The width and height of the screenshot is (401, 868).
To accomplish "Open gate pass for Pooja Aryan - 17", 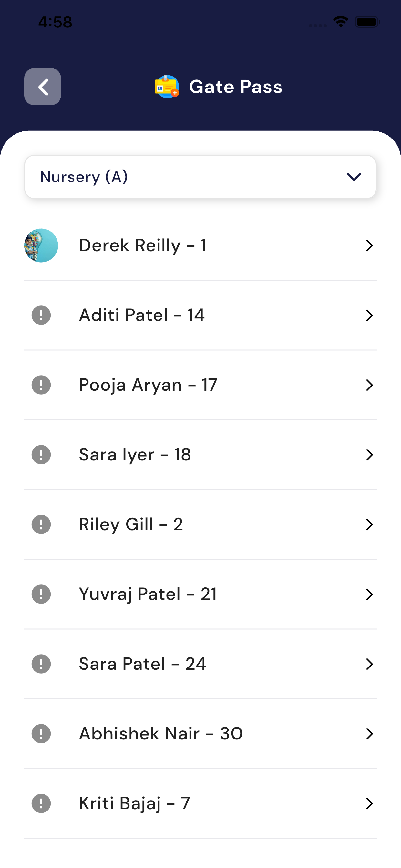I will coord(148,385).
